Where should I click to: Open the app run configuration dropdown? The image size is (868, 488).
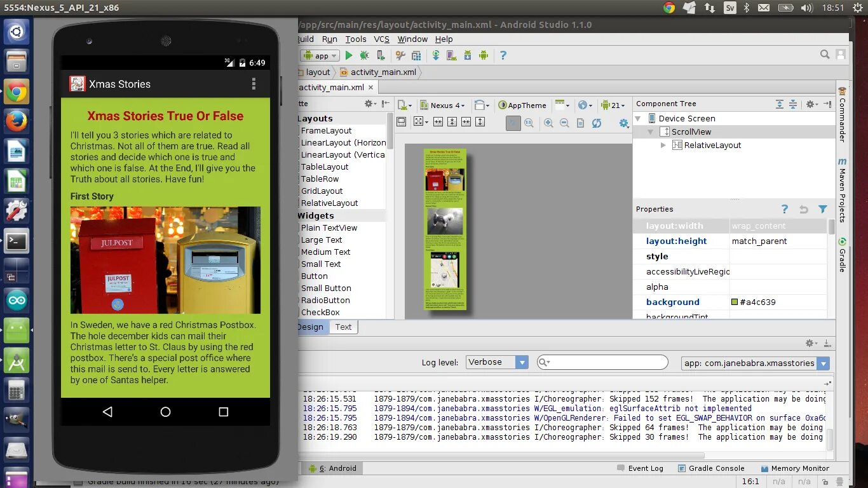pyautogui.click(x=320, y=56)
